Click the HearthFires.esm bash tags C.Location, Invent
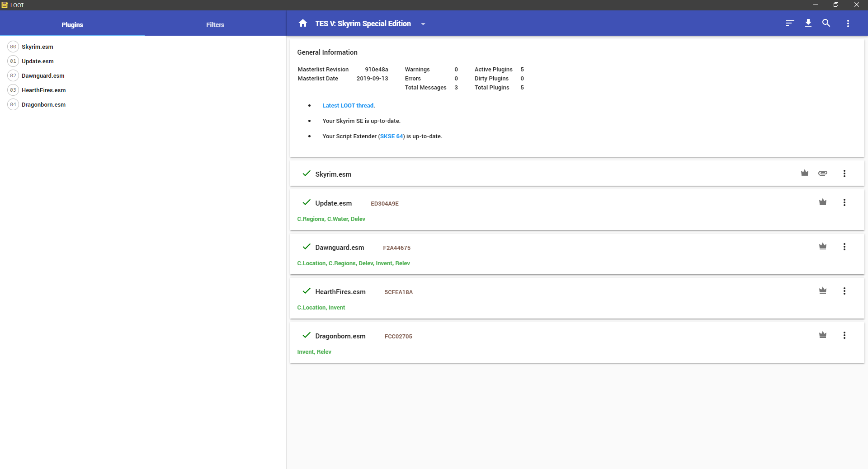The width and height of the screenshot is (868, 469). [x=321, y=308]
